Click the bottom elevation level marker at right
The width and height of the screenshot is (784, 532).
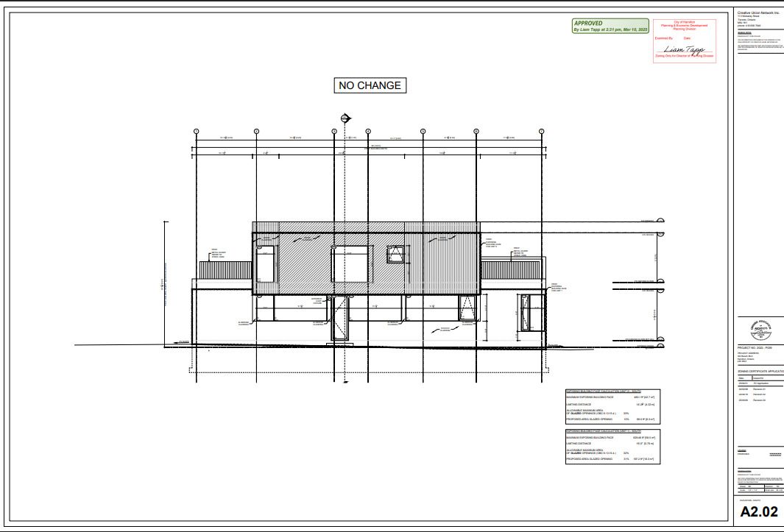[x=660, y=347]
